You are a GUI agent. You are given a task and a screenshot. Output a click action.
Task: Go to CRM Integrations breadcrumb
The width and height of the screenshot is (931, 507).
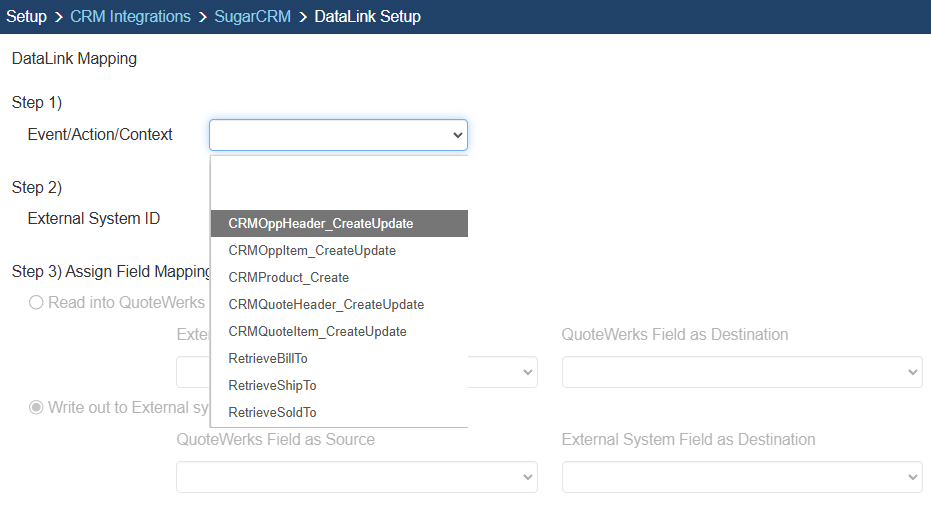pyautogui.click(x=130, y=17)
